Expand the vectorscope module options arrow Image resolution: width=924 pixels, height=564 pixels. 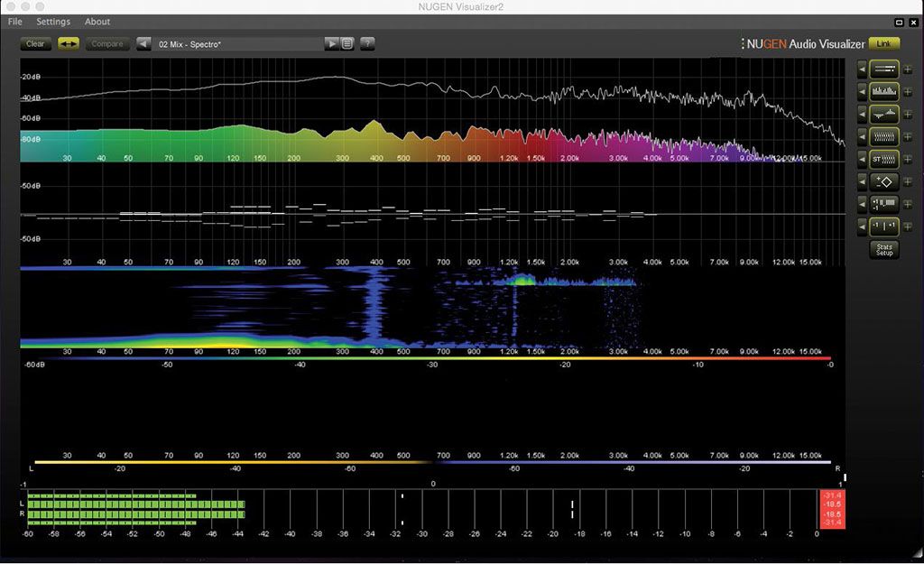tap(864, 181)
